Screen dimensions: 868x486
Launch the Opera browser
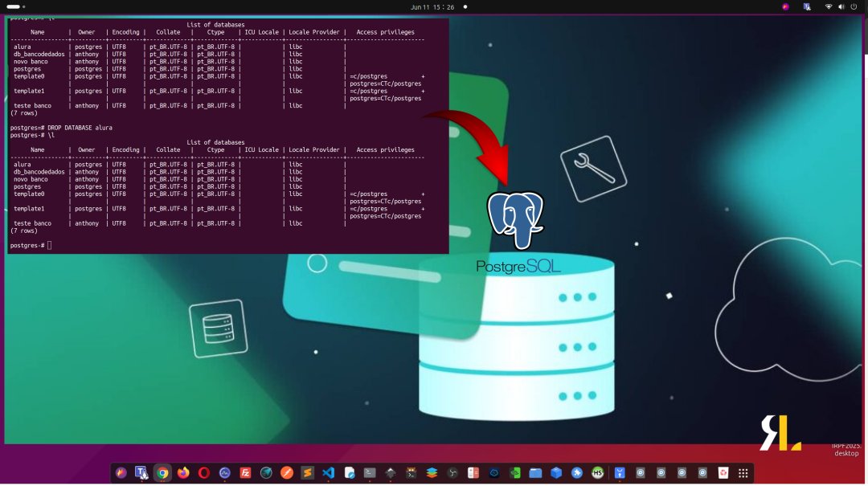point(203,473)
